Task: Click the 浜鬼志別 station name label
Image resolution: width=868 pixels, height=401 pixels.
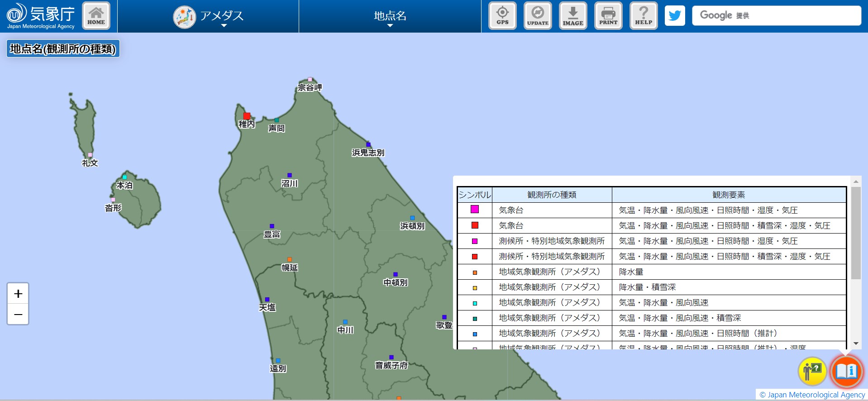Action: click(x=368, y=153)
